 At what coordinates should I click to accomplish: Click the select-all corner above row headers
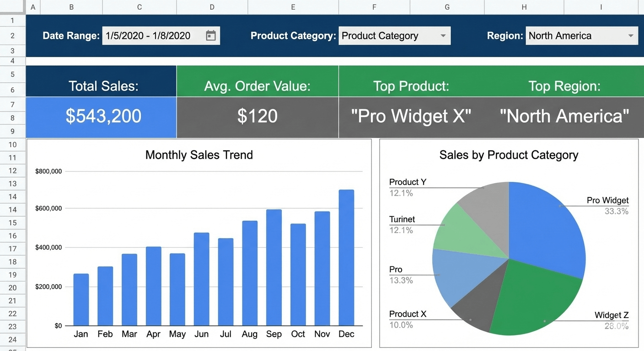(x=12, y=7)
